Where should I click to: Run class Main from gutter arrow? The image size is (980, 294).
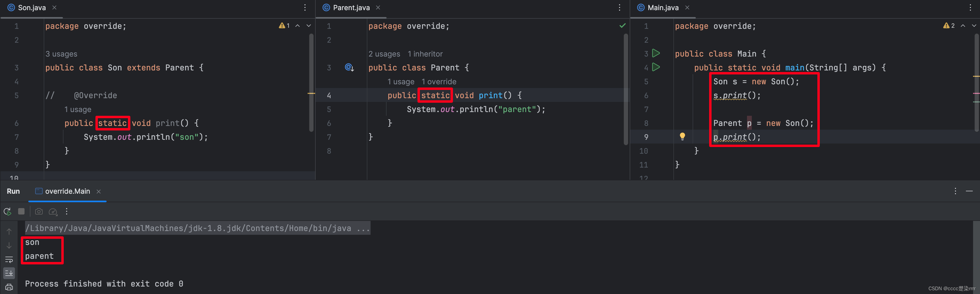pos(656,53)
